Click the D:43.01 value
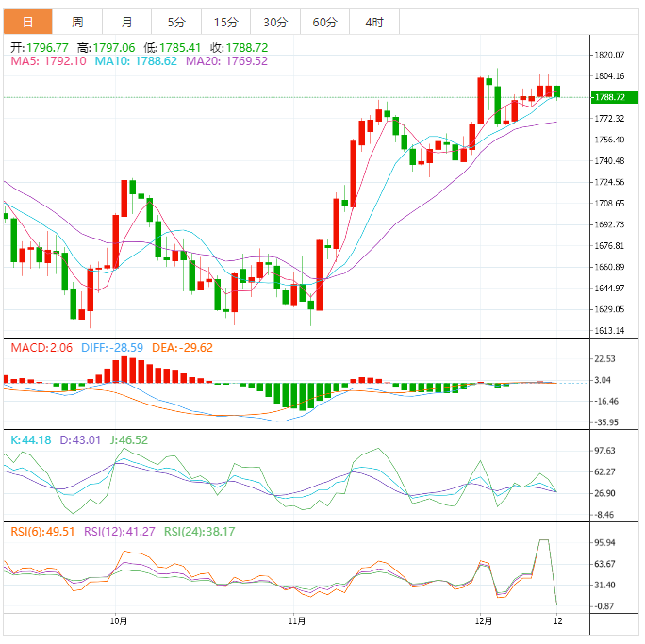 pos(80,440)
